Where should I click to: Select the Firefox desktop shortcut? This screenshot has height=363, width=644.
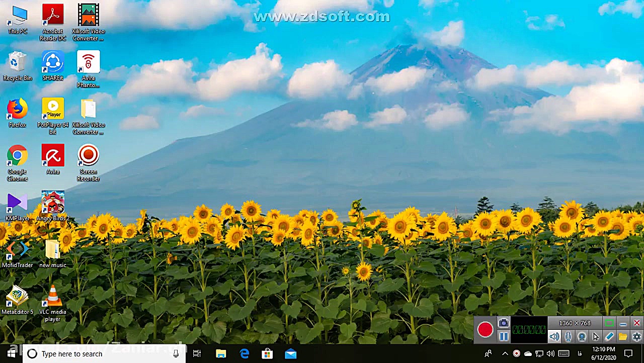[18, 113]
